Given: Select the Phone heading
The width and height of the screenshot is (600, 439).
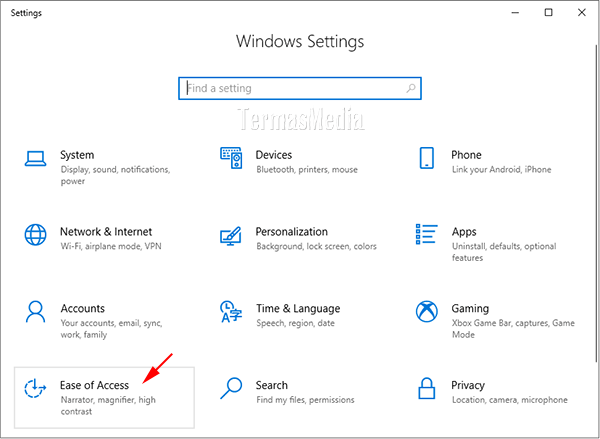Looking at the screenshot, I should coord(466,155).
